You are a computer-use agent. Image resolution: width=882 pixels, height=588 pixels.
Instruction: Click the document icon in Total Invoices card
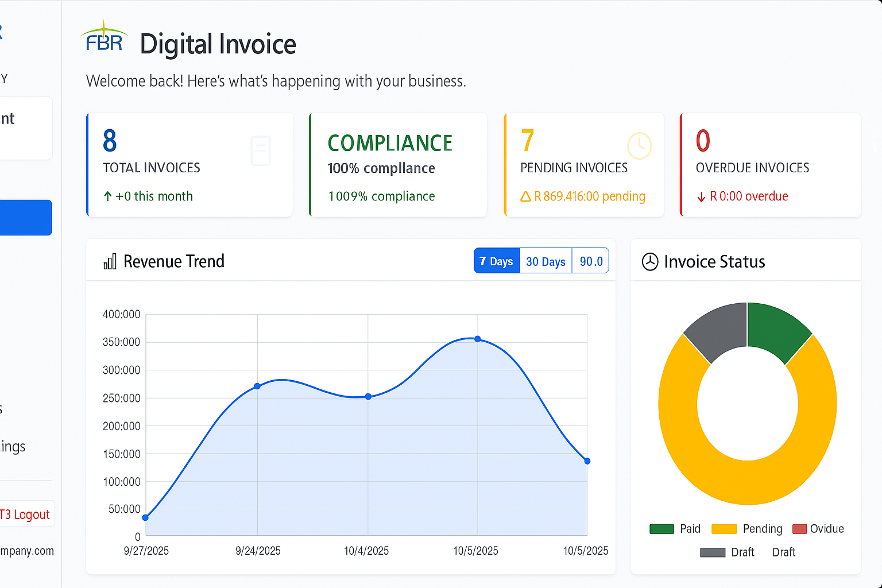click(x=260, y=150)
